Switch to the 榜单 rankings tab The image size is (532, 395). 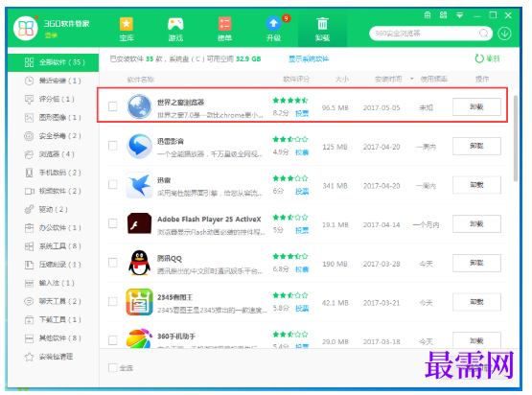point(224,30)
